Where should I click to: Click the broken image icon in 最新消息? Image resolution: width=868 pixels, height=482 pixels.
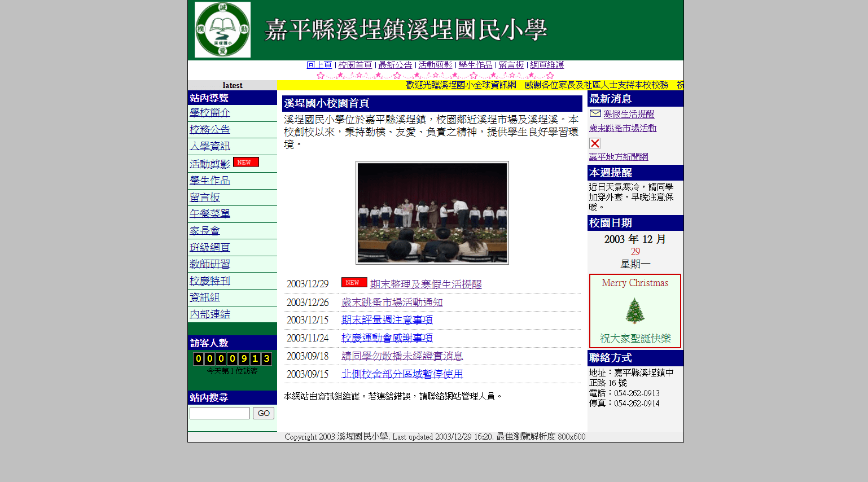pos(595,143)
